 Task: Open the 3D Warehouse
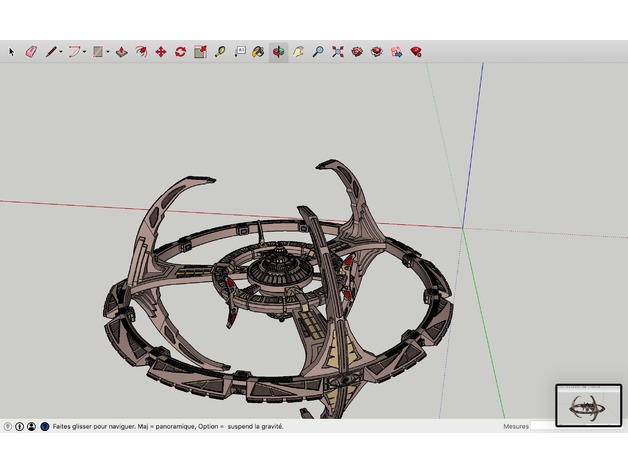pyautogui.click(x=357, y=51)
